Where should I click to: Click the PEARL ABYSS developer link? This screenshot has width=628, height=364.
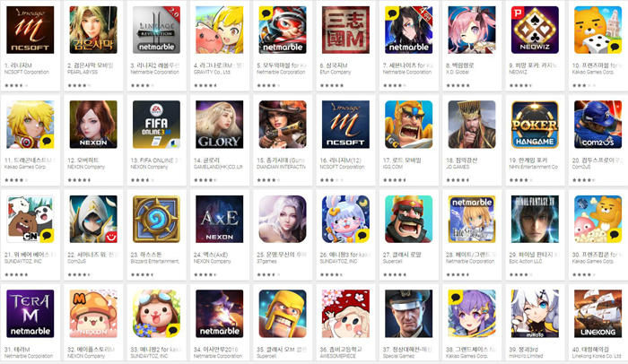coord(83,72)
